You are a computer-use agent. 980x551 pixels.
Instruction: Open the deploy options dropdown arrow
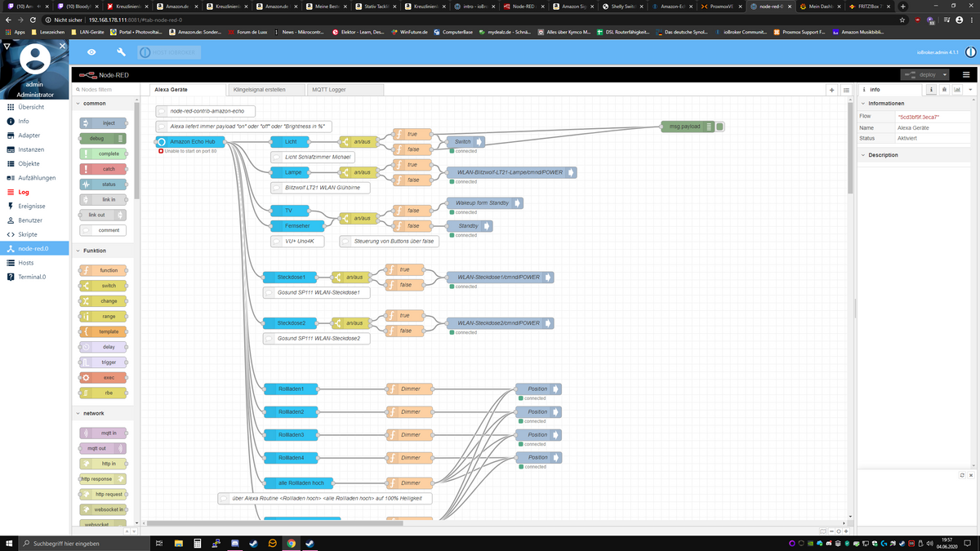click(x=942, y=74)
